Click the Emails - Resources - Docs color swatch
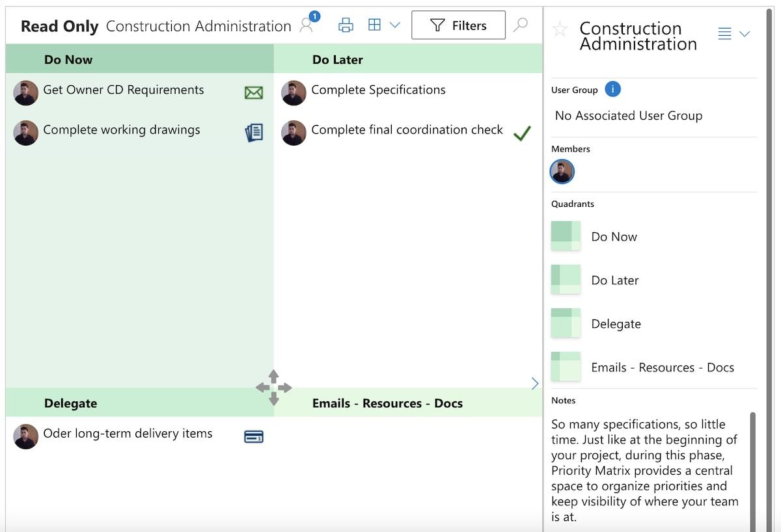Viewport: 781px width, 532px height. 566,367
